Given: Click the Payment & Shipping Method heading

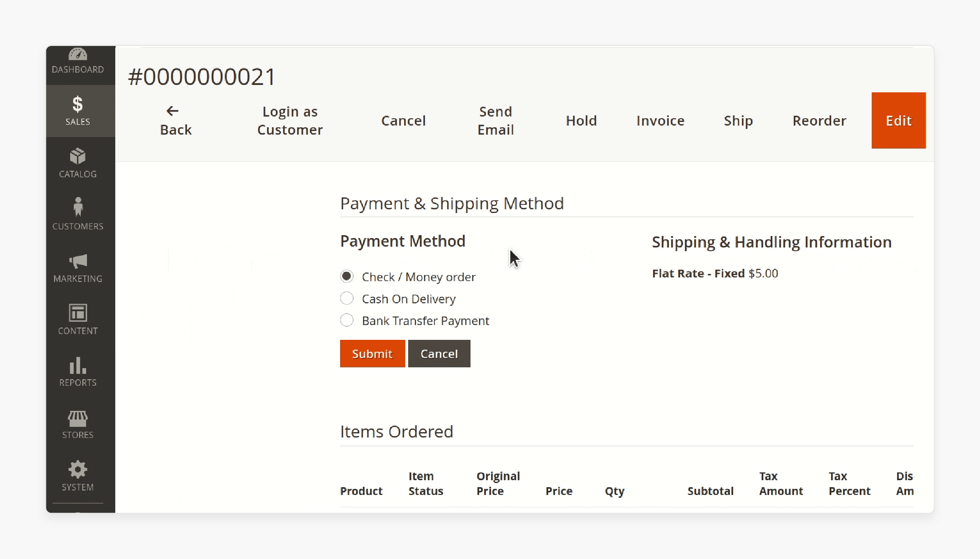Looking at the screenshot, I should (x=452, y=204).
